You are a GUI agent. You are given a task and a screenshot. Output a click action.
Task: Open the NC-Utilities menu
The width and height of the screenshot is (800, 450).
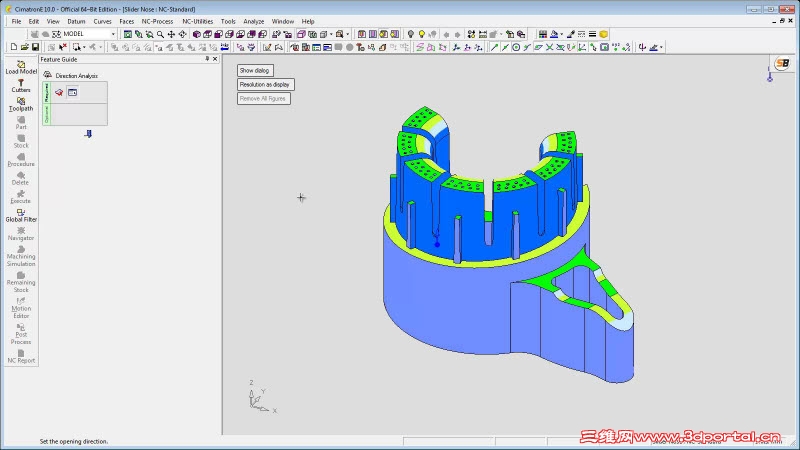(x=197, y=21)
